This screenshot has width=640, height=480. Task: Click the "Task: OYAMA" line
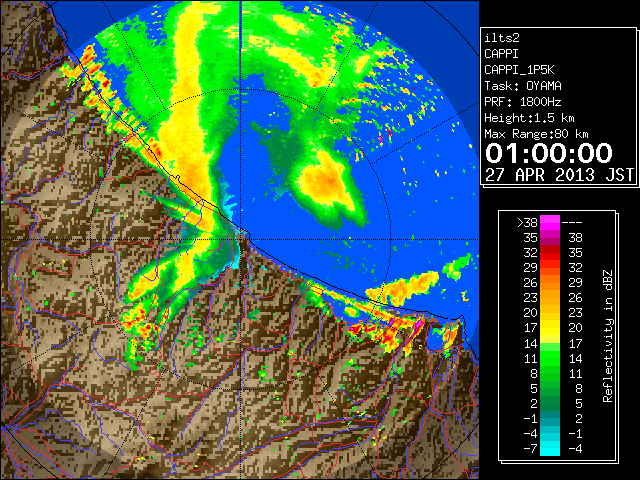click(x=523, y=86)
